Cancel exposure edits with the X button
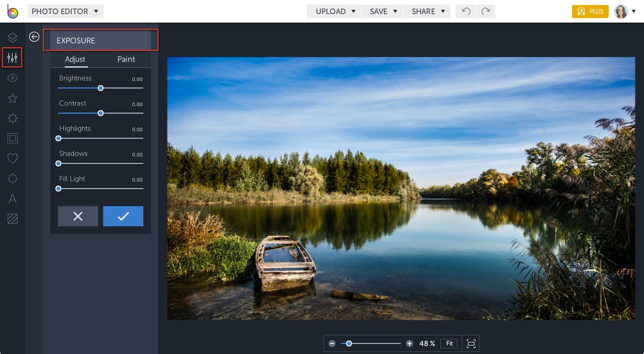Viewport: 644px width, 354px height. coord(77,216)
